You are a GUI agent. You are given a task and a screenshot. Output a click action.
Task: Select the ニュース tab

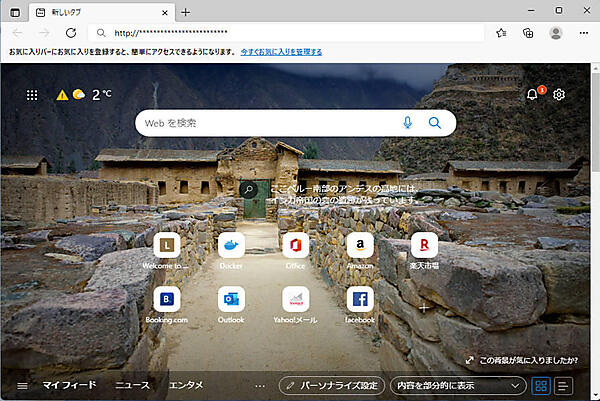click(x=132, y=385)
